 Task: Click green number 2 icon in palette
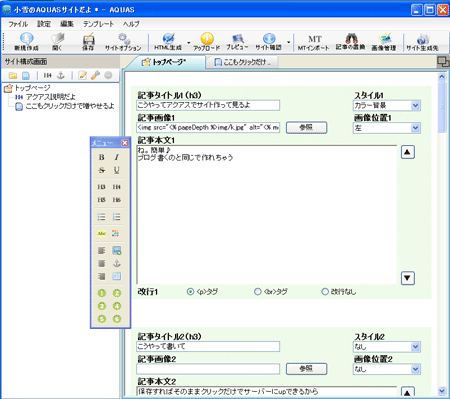tap(117, 293)
